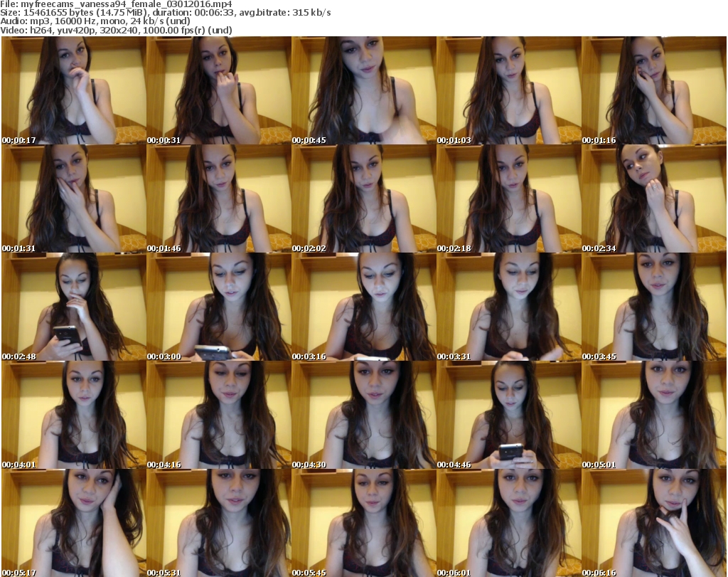The width and height of the screenshot is (728, 577).
Task: Select the thumbnail stamped 00:02:18
Action: click(x=509, y=198)
